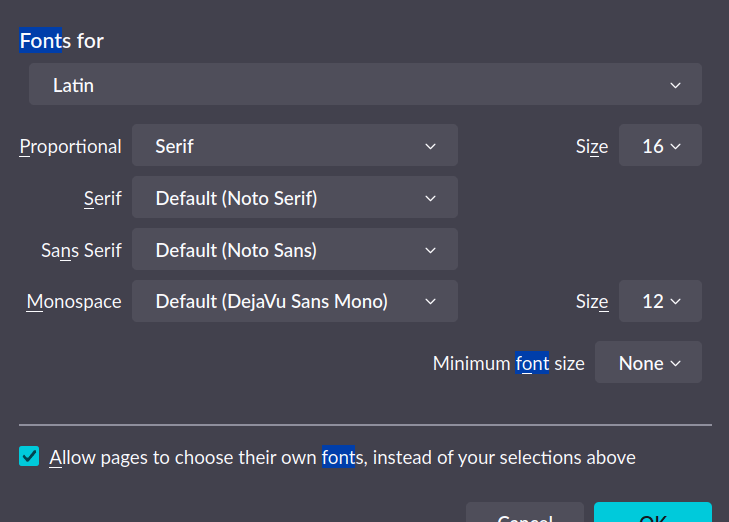Click the Minimum font size label
This screenshot has height=522, width=729.
(508, 363)
